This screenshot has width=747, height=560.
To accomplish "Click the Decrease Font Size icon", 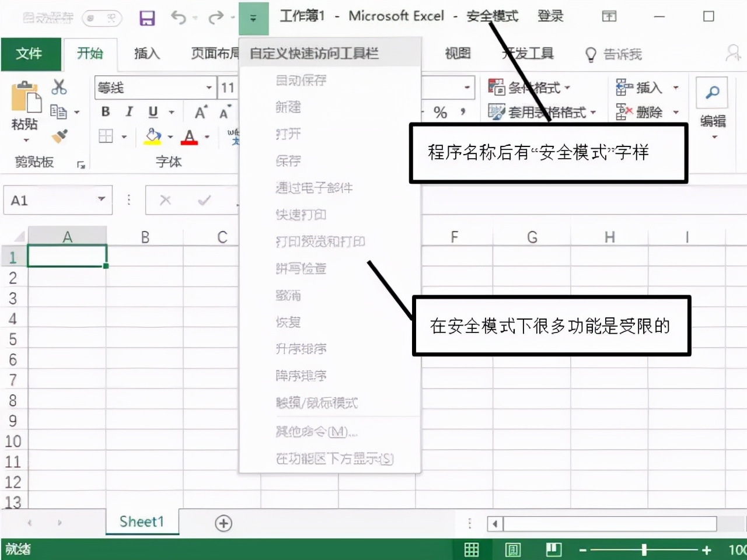I will (225, 113).
